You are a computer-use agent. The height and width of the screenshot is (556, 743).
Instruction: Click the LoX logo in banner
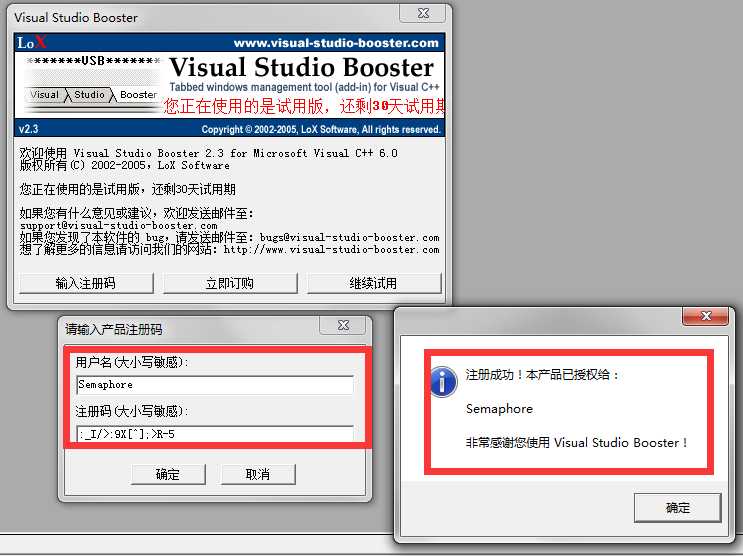click(x=32, y=43)
